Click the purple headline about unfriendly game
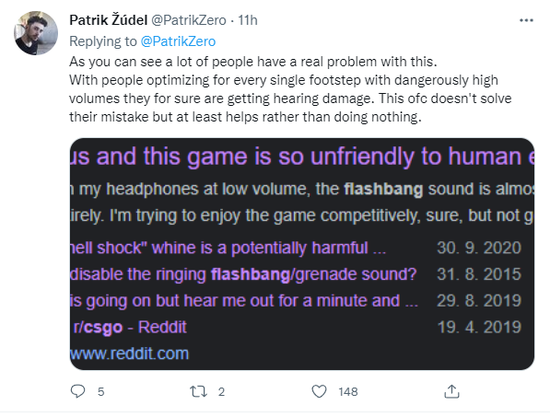This screenshot has height=417, width=550. click(302, 156)
